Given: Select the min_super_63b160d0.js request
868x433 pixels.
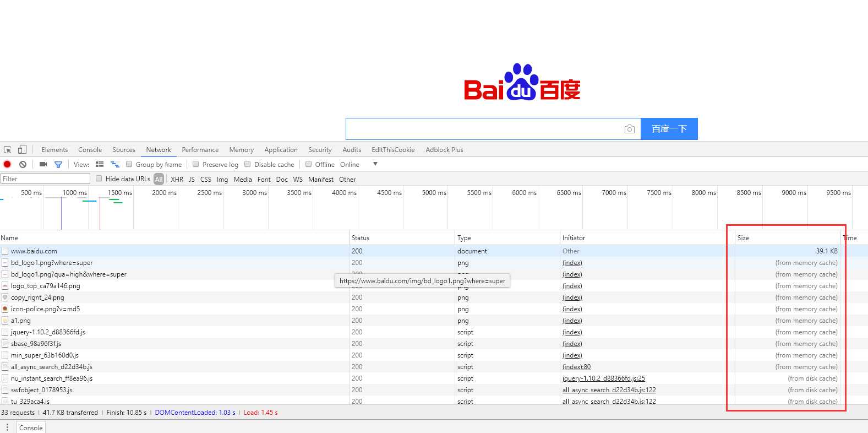Looking at the screenshot, I should coord(434,355).
